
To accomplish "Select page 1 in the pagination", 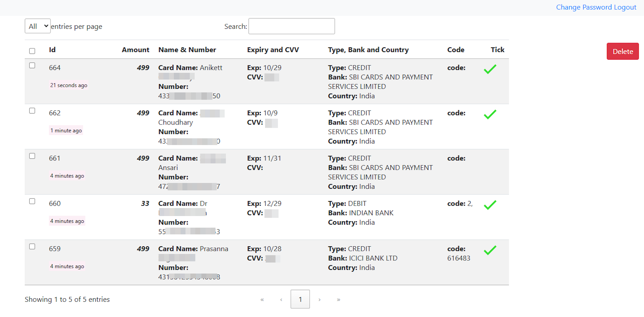I will [300, 299].
